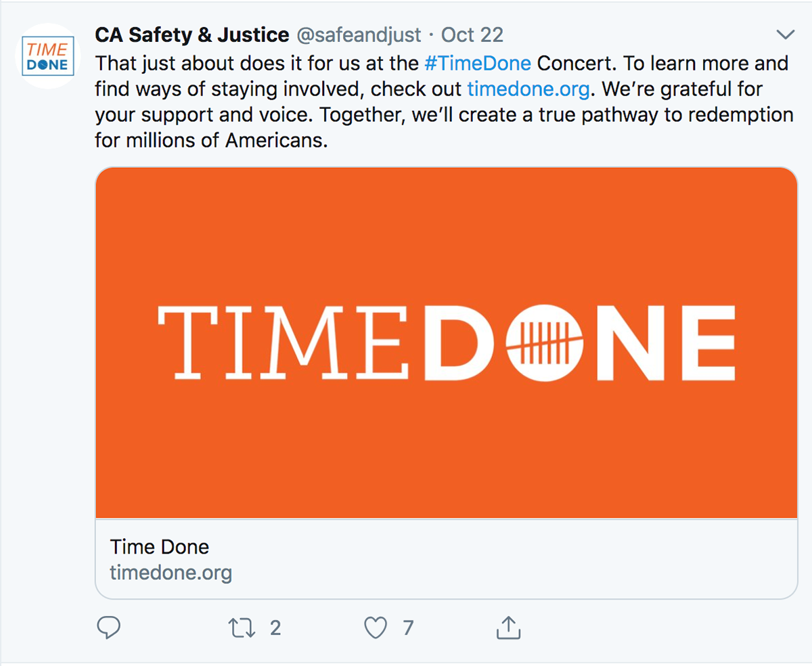This screenshot has height=666, width=812.
Task: View the like count of 7
Action: pyautogui.click(x=408, y=628)
